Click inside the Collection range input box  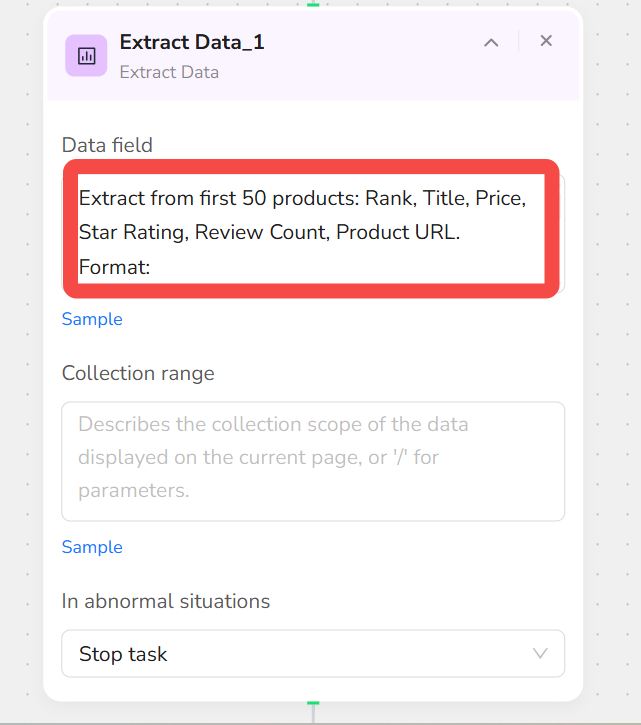(x=313, y=461)
